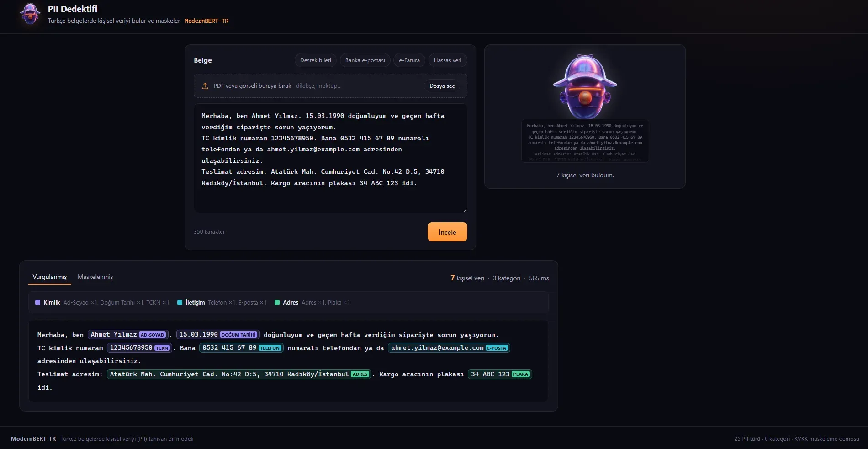The height and width of the screenshot is (449, 868).
Task: Click the upload arrow icon in drop zone
Action: coord(205,86)
